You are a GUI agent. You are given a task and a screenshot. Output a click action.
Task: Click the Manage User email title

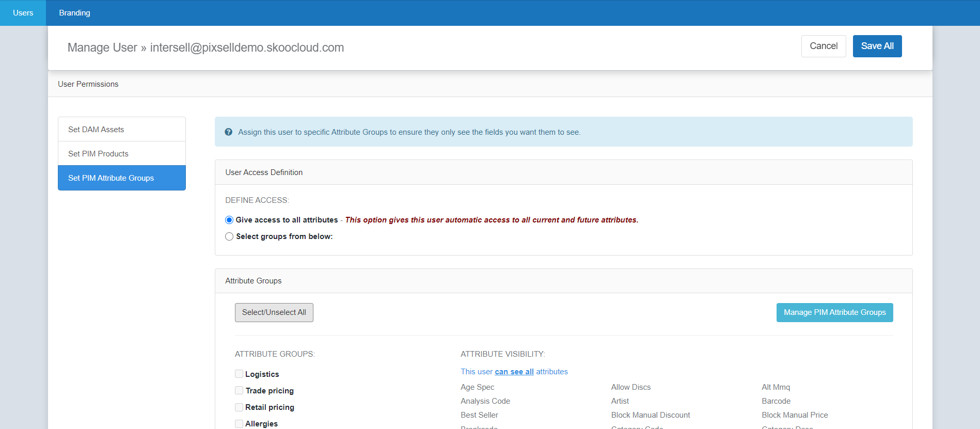point(206,47)
